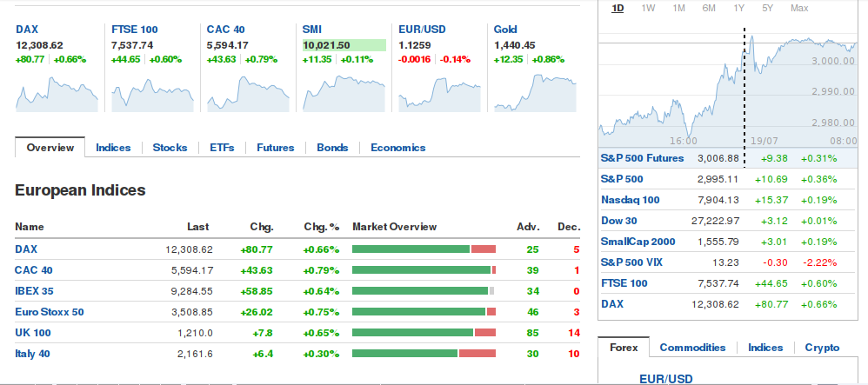Switch to the Indices tab

pos(113,148)
